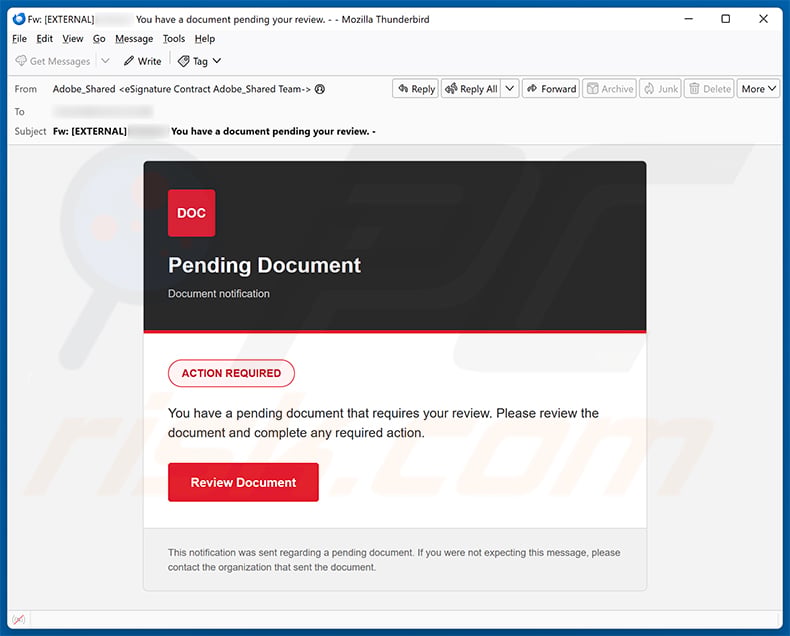
Task: Archive this message
Action: [610, 89]
